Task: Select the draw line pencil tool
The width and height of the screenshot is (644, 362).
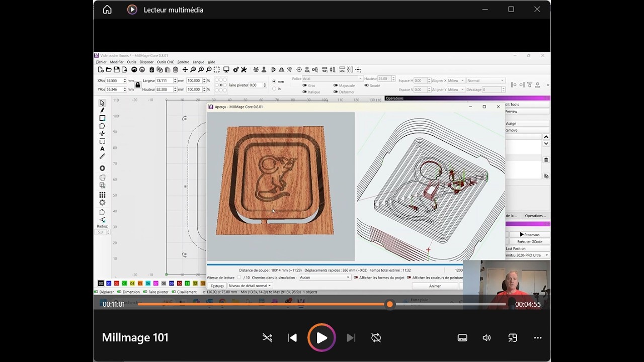Action: click(x=102, y=110)
